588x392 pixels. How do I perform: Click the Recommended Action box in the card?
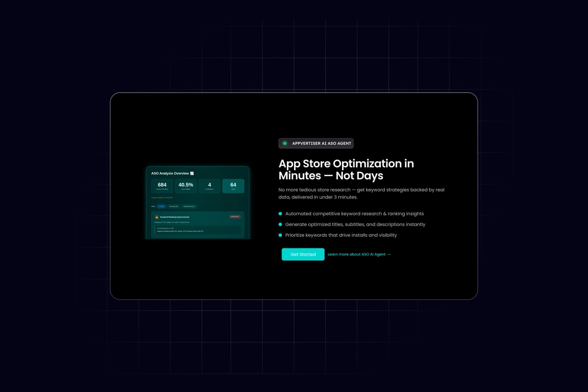pyautogui.click(x=198, y=230)
